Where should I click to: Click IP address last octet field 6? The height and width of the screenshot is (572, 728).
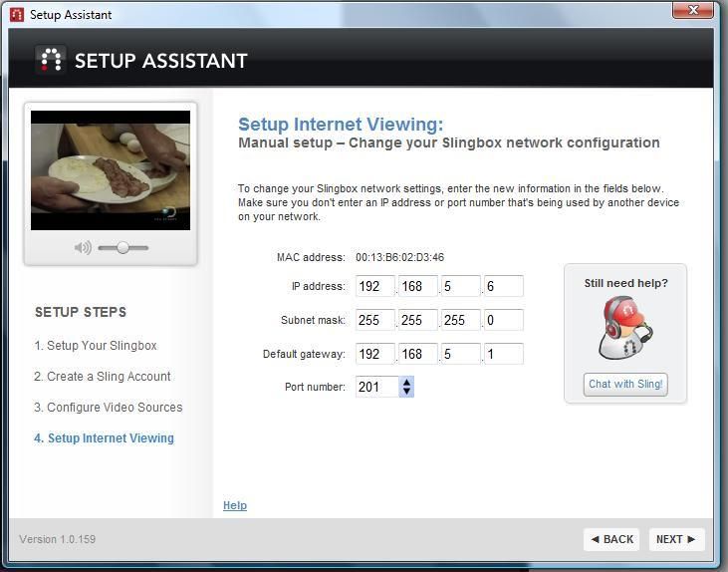(504, 286)
